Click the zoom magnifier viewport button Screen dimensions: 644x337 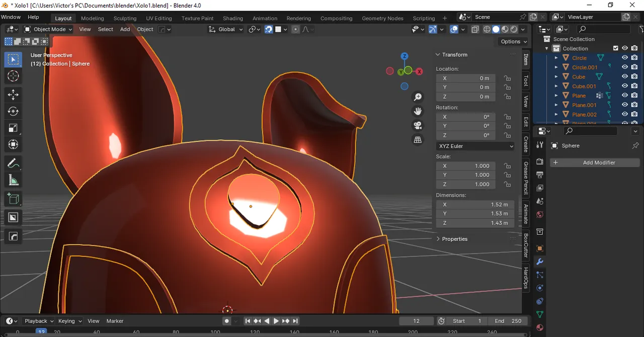(x=418, y=97)
